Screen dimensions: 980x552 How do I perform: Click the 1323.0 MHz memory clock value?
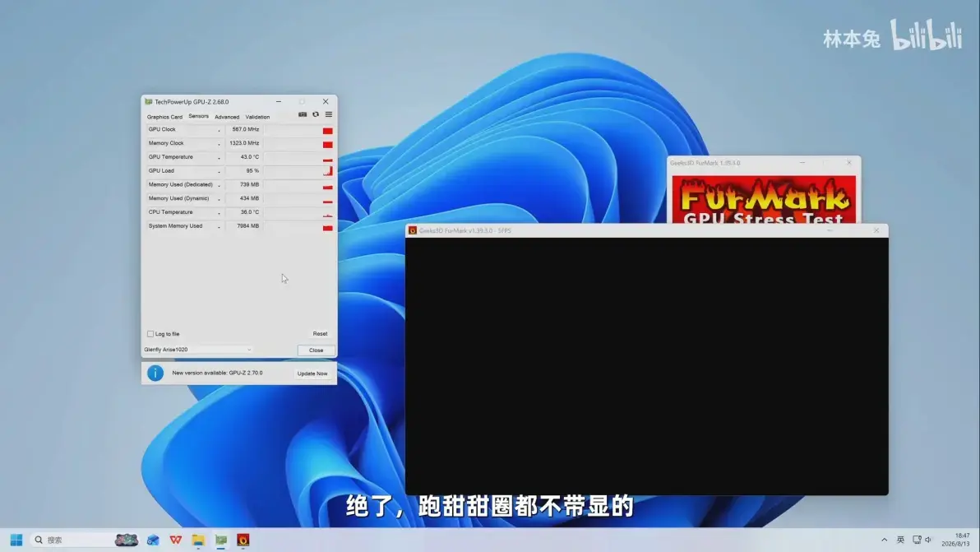point(243,143)
